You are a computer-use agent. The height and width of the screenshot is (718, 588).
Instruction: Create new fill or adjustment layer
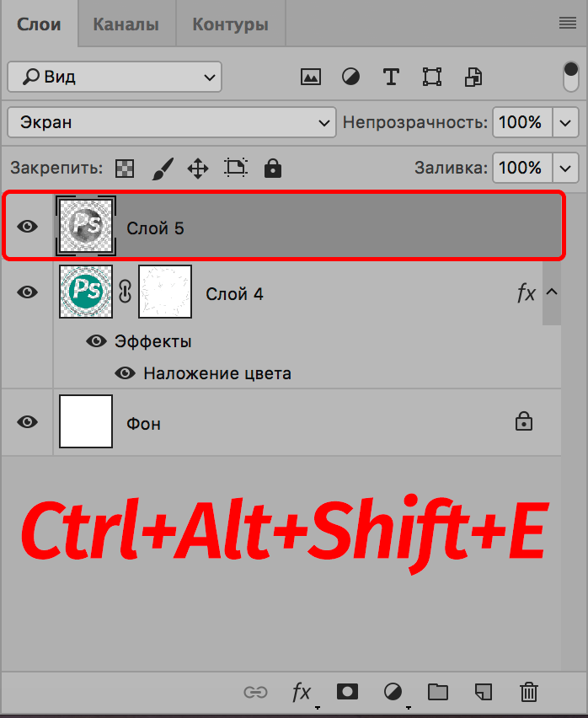[x=393, y=692]
